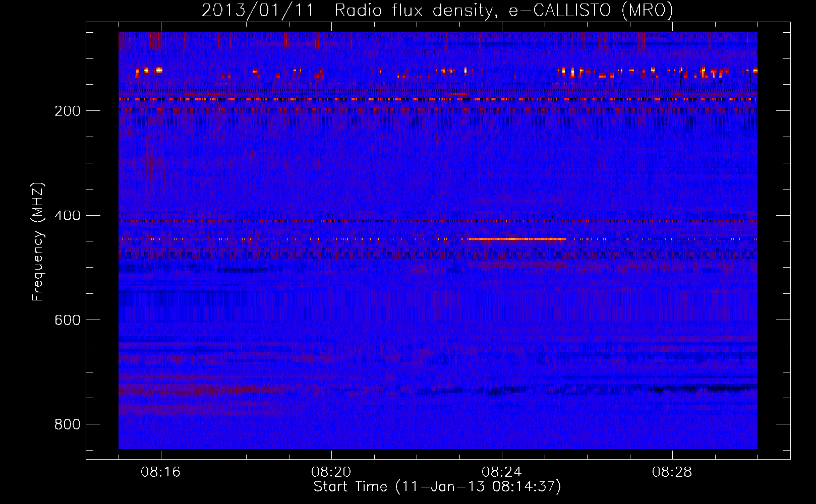816x504 pixels.
Task: Click the "08:28" time tick label
Action: pos(672,472)
